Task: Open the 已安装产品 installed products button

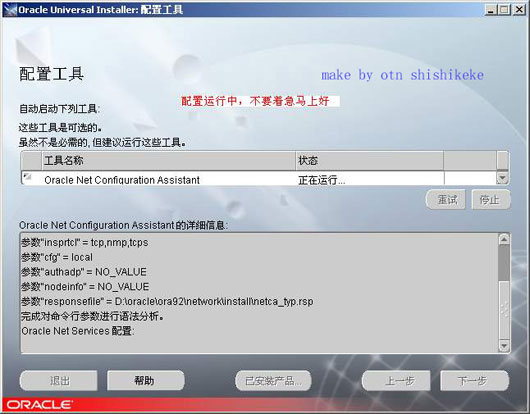Action: pos(273,381)
